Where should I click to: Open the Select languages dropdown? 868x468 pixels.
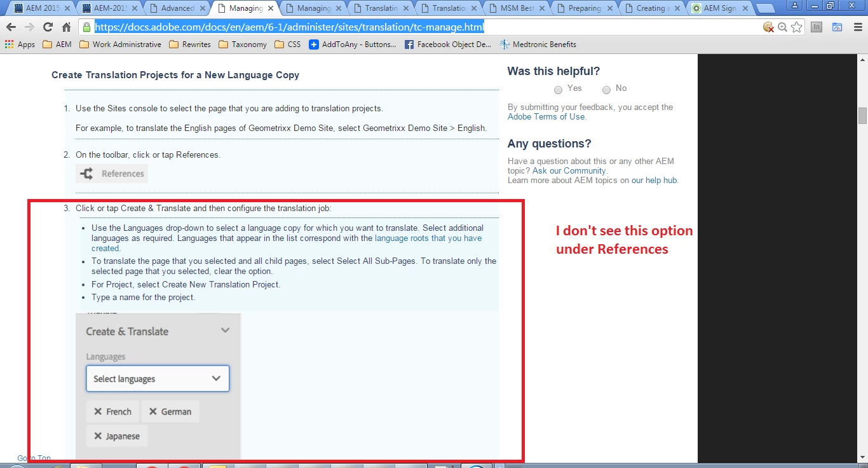coord(158,378)
